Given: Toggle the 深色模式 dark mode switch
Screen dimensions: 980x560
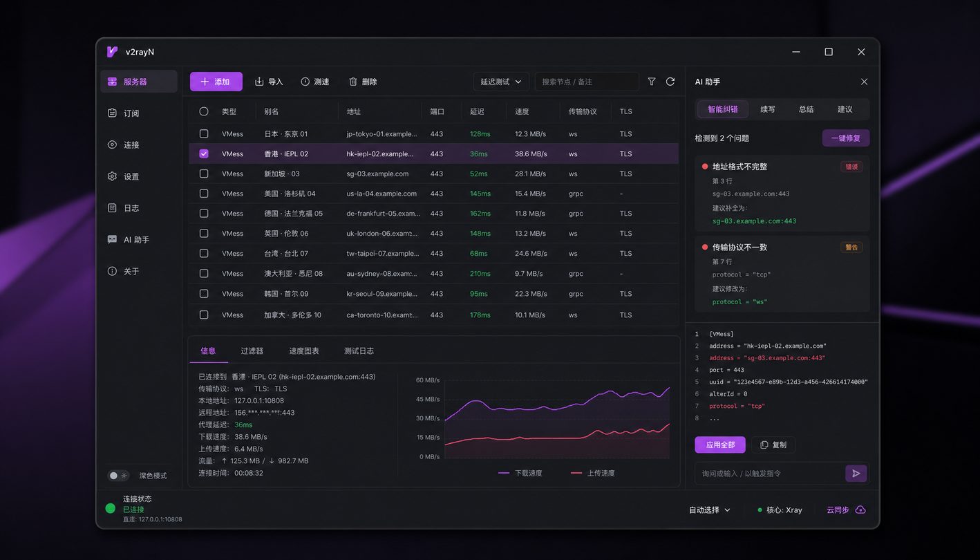Looking at the screenshot, I should click(118, 476).
